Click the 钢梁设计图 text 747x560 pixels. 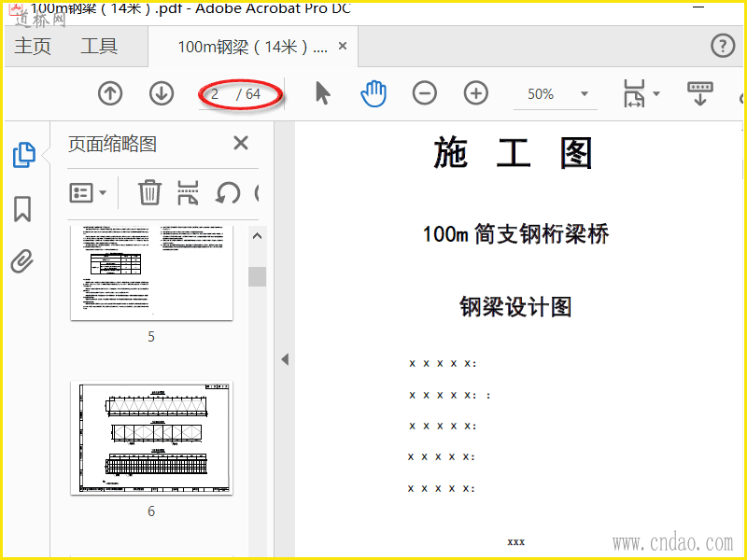click(x=515, y=306)
